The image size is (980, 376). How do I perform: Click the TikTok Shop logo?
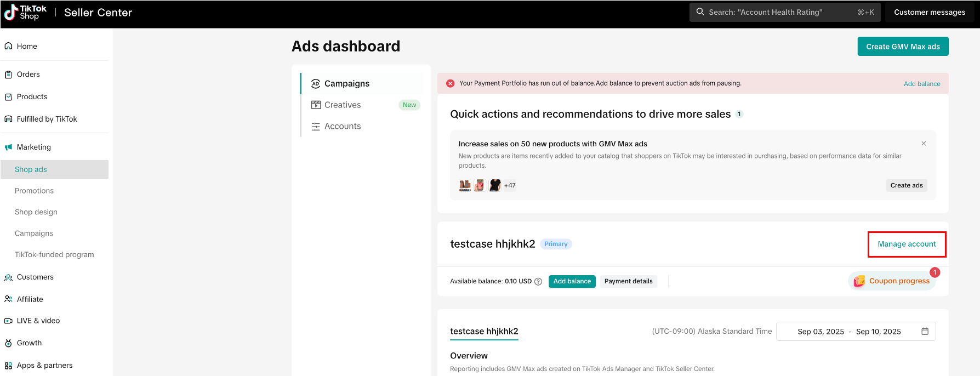25,13
